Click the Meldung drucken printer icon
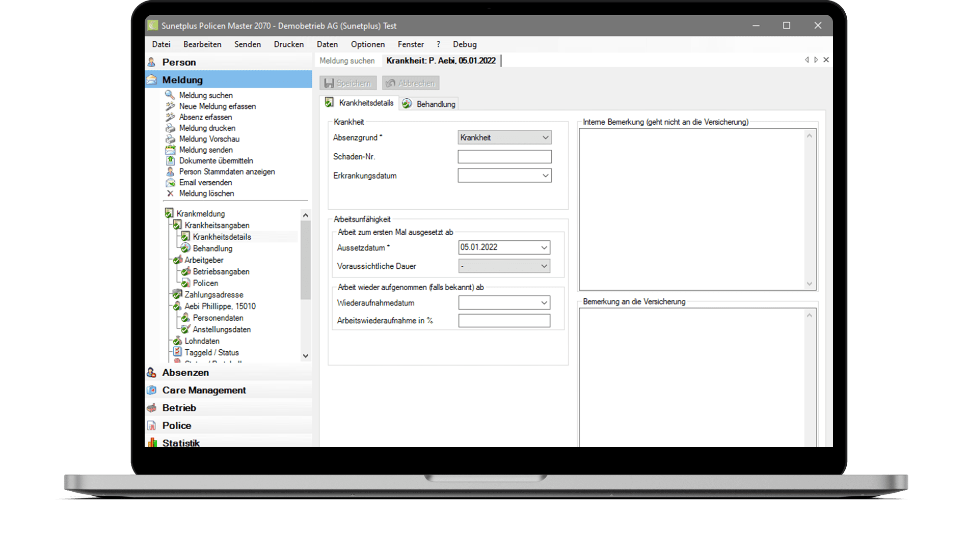Screen dimensions: 968x560 pos(170,128)
